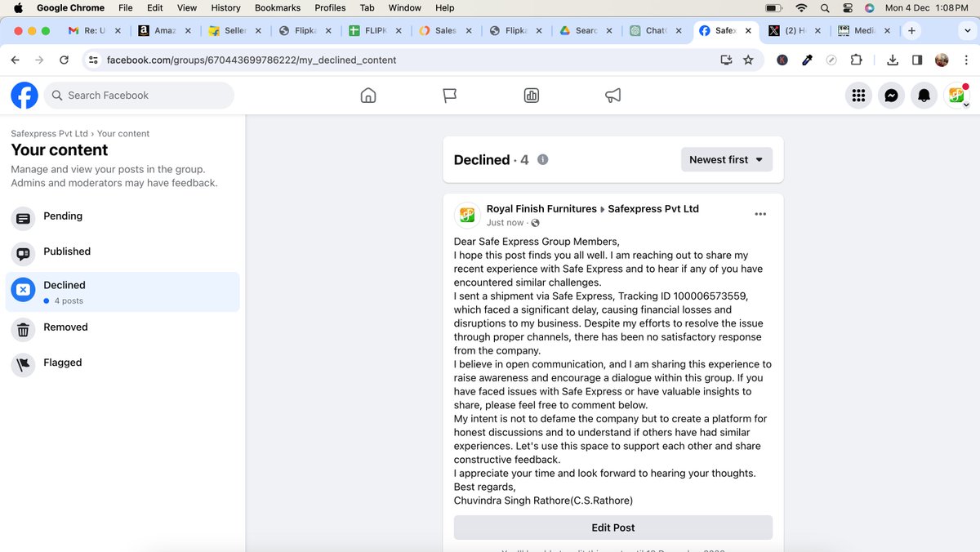Open the View menu

pos(187,8)
